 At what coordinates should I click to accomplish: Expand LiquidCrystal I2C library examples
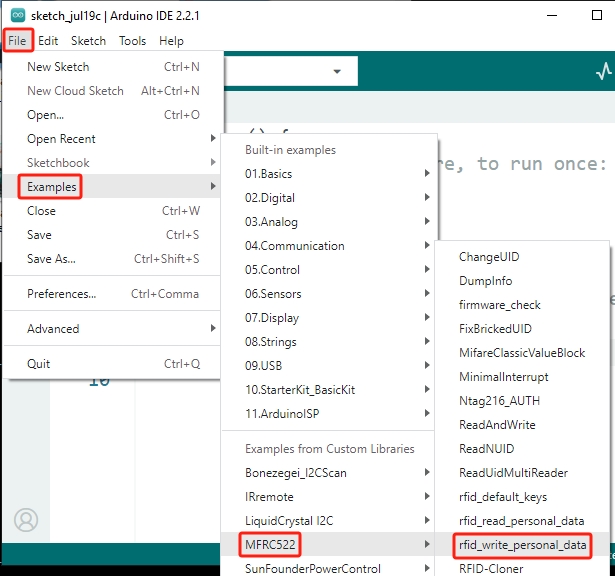329,521
